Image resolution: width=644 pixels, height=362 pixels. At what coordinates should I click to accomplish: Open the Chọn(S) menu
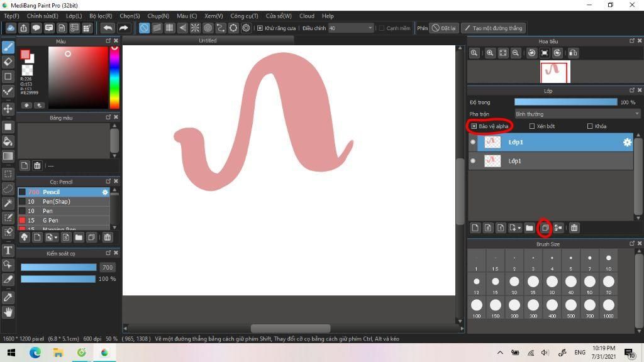click(130, 16)
